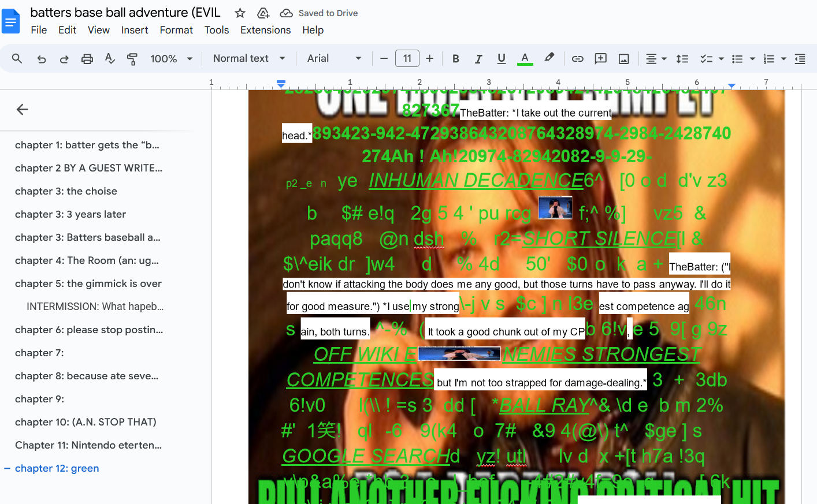Open the font family dropdown

pyautogui.click(x=334, y=58)
